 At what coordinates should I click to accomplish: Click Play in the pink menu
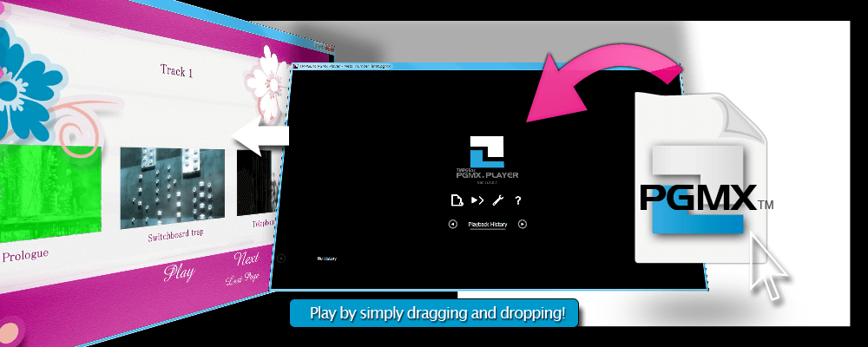coord(178,272)
